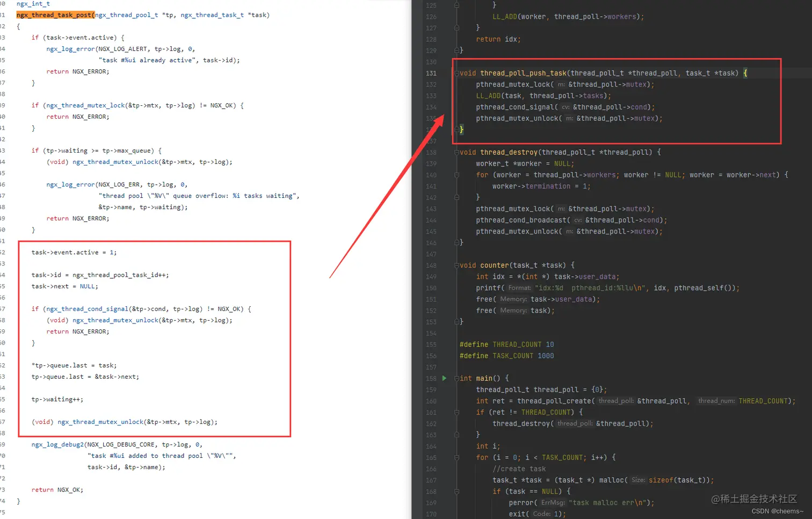
Task: Run main using the green gutter arrow
Action: pyautogui.click(x=444, y=378)
